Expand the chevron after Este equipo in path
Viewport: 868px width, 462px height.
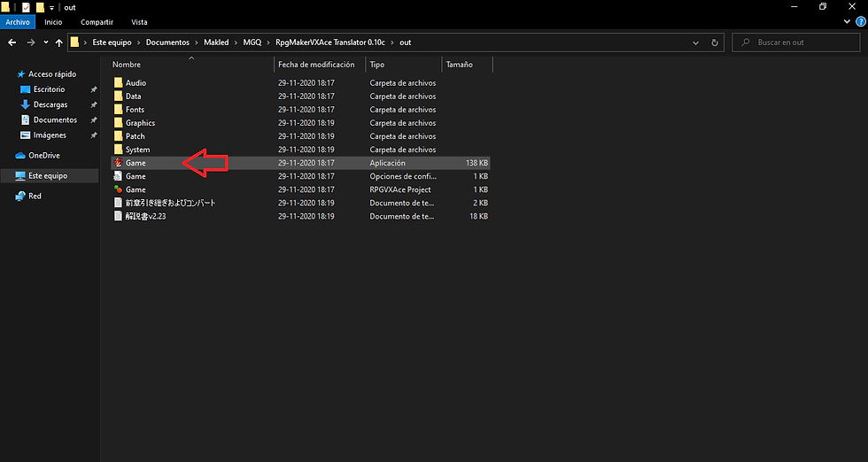138,42
